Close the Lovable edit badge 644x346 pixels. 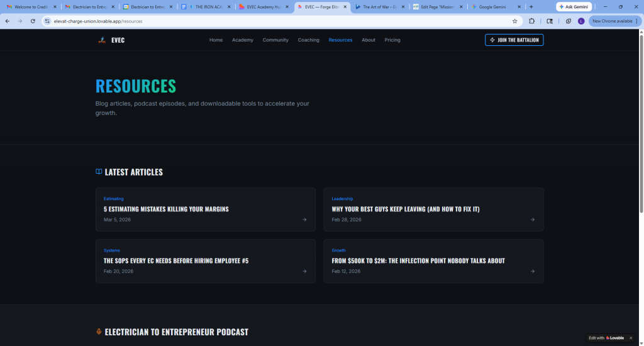pyautogui.click(x=630, y=338)
